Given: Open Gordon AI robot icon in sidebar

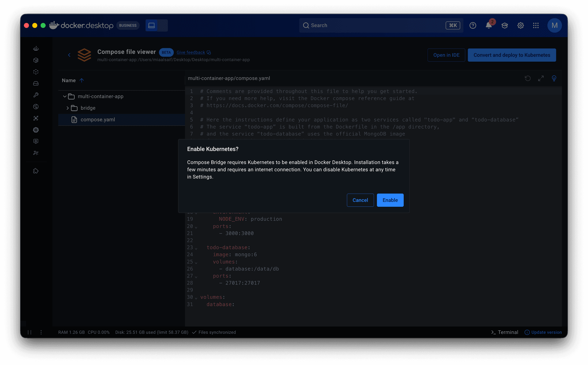Looking at the screenshot, I should click(36, 48).
